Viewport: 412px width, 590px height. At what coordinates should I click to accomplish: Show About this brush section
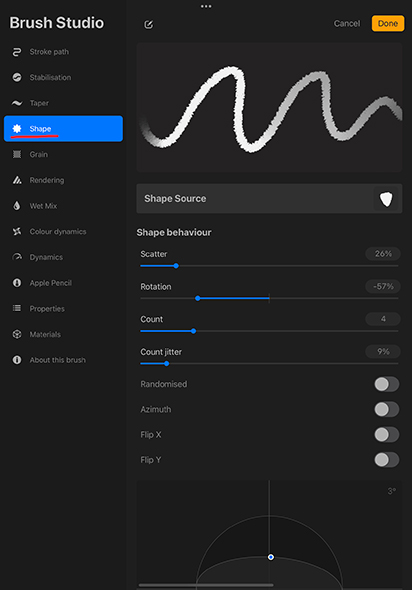tap(63, 360)
